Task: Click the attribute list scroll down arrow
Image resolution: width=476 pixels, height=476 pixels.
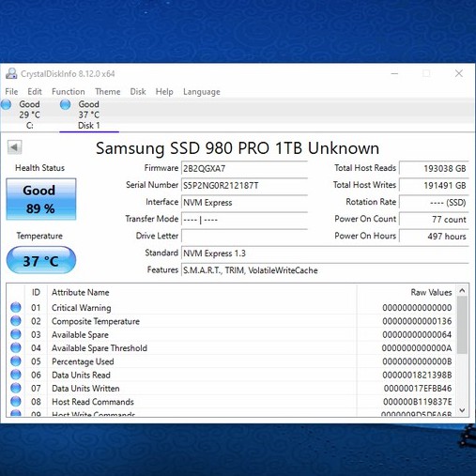Action: tap(462, 410)
